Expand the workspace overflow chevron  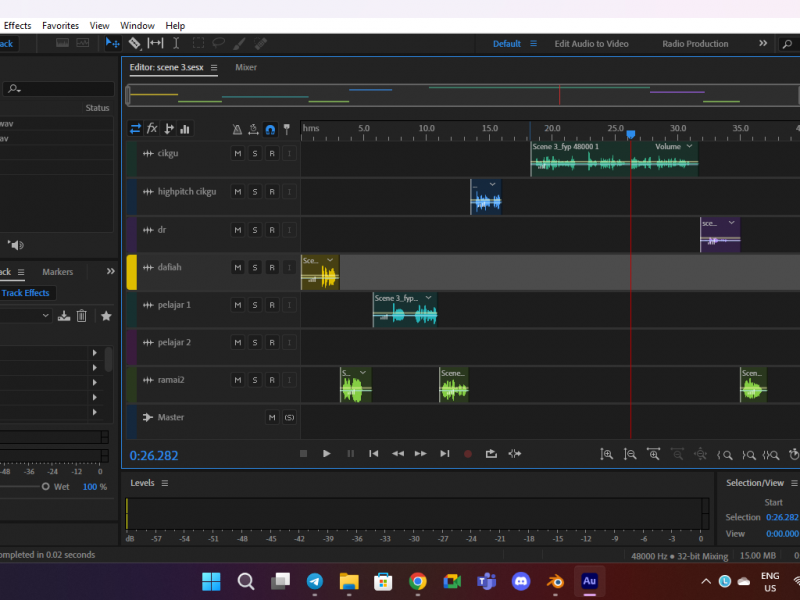[x=763, y=44]
